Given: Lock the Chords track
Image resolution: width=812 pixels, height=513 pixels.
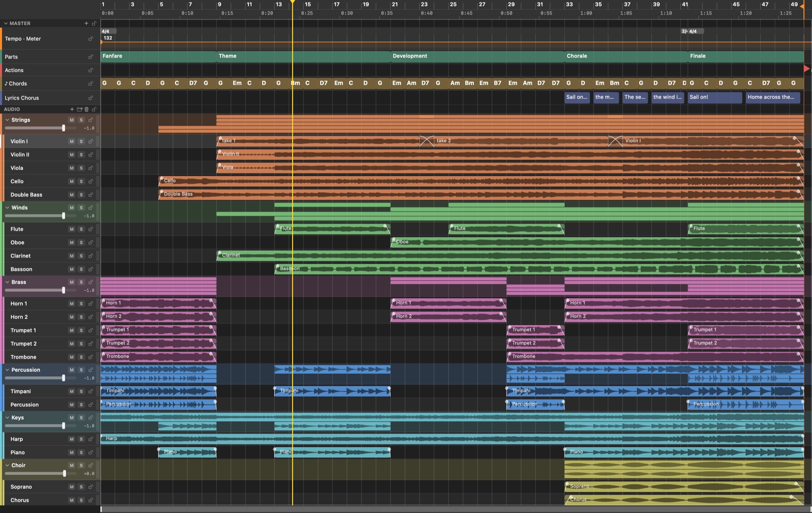Looking at the screenshot, I should (91, 84).
